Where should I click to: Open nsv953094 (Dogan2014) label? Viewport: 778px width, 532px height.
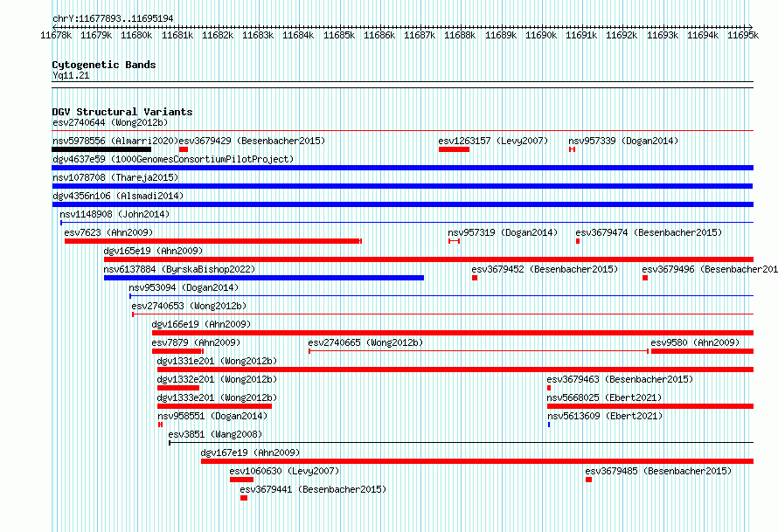click(184, 287)
